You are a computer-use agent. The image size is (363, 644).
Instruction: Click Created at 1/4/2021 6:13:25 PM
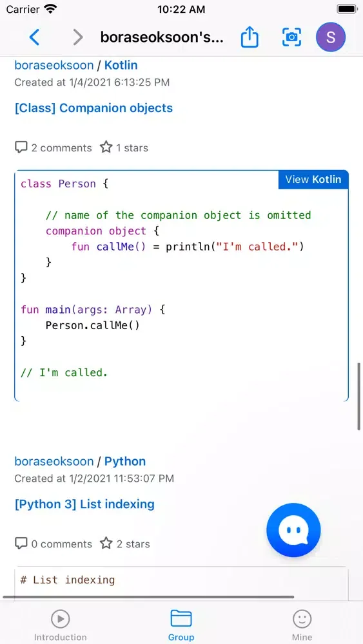[x=92, y=82]
